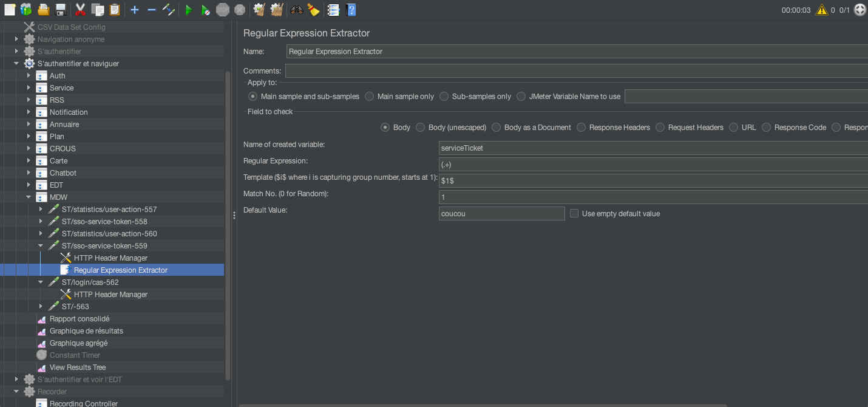Click the Regular Expression input field
This screenshot has height=407, width=868.
[x=653, y=165]
